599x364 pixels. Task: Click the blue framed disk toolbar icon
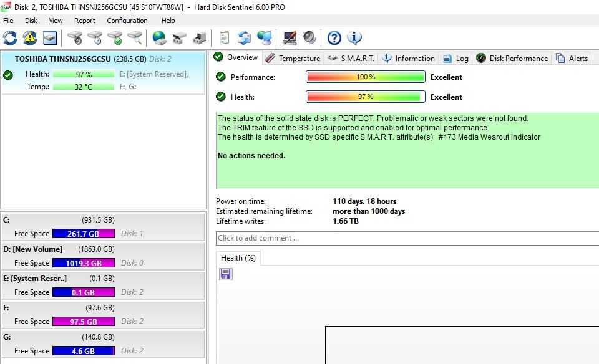pyautogui.click(x=50, y=38)
